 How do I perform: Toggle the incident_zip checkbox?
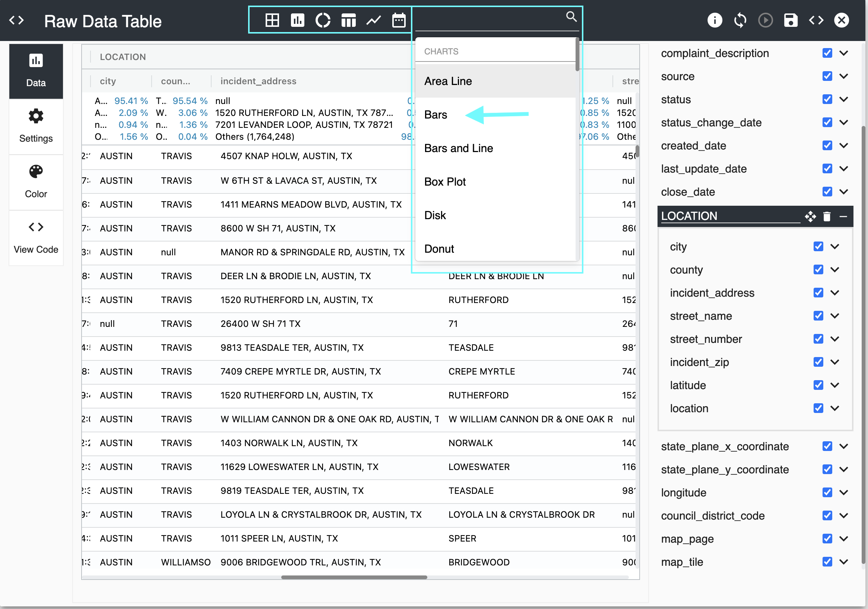(818, 362)
